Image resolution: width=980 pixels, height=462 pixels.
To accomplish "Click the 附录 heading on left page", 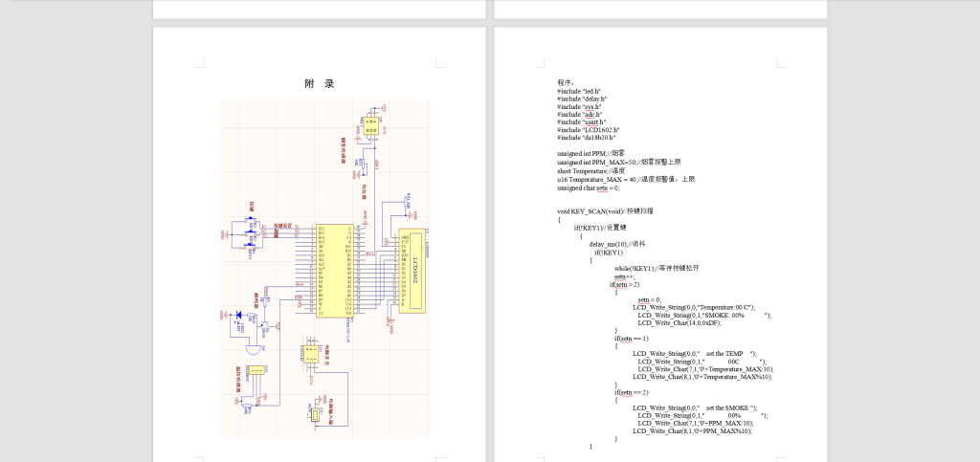I will (x=319, y=84).
